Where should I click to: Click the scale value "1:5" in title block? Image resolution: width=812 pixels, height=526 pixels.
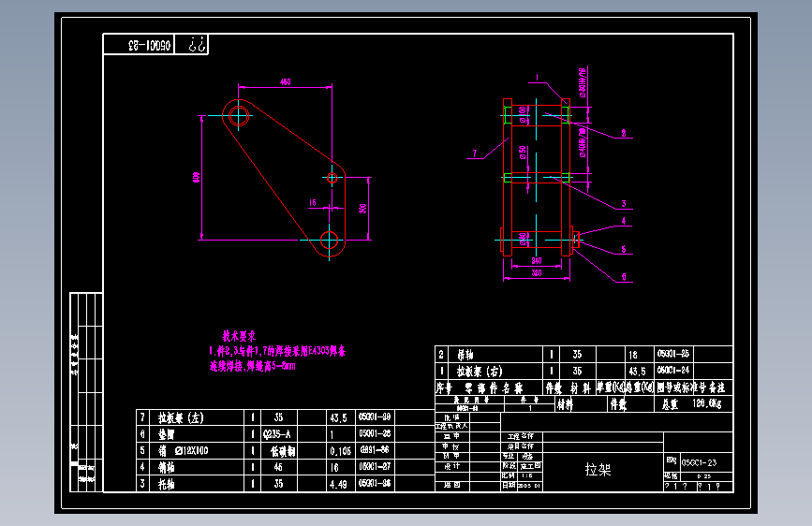click(x=527, y=475)
